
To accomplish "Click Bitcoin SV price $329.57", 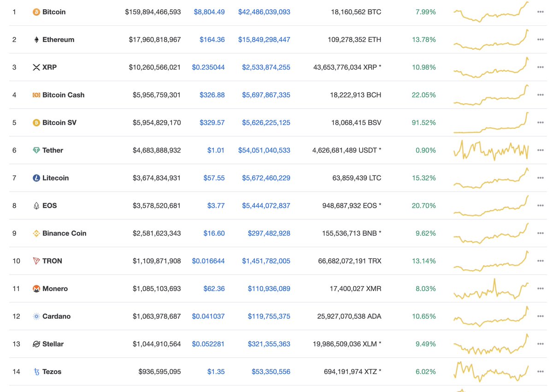I will click(212, 123).
